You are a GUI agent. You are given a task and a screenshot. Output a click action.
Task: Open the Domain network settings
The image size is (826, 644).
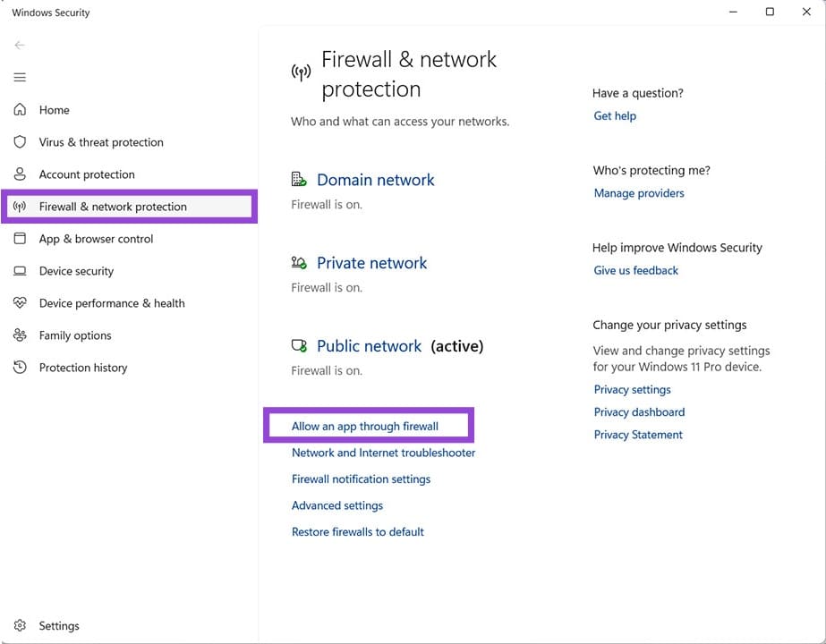[x=375, y=180]
